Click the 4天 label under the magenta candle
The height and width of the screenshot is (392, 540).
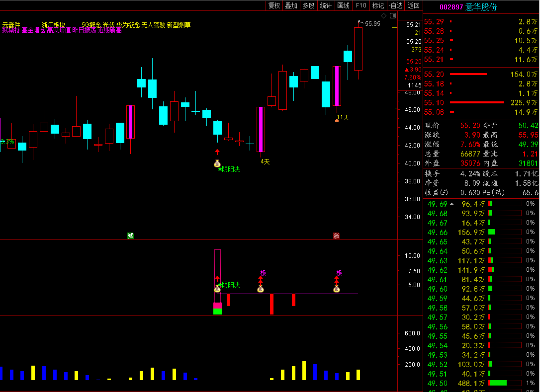[265, 162]
